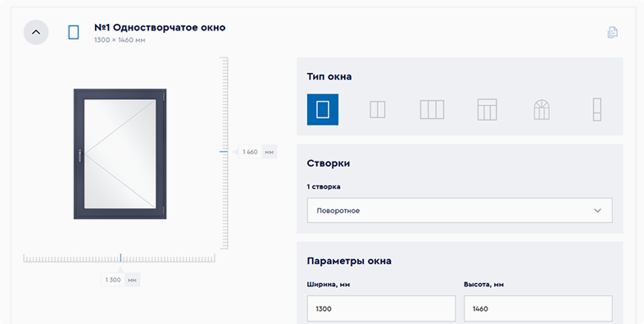Select the arched window type
644x324 pixels.
click(x=542, y=110)
